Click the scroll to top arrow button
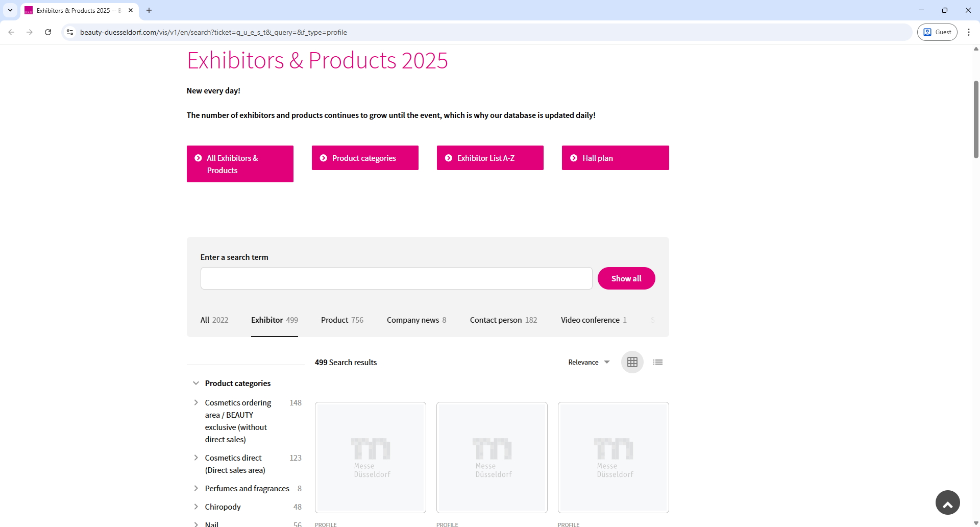 (947, 502)
